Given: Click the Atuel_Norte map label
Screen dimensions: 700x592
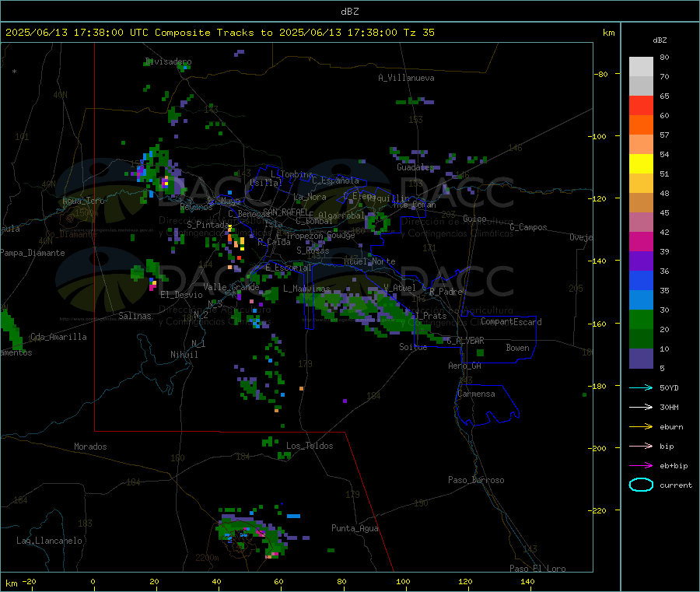Looking at the screenshot, I should 369,261.
